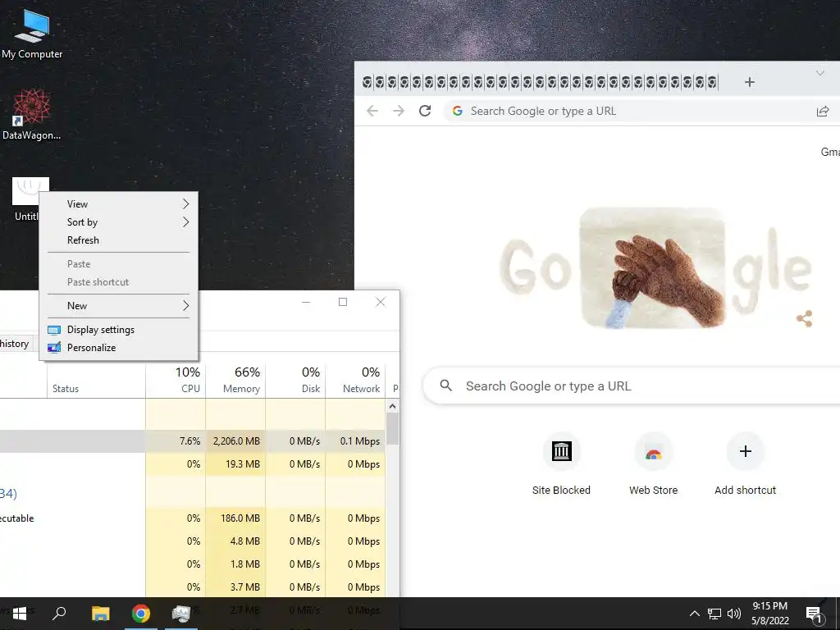Switch to Chrome on the taskbar

pyautogui.click(x=141, y=614)
